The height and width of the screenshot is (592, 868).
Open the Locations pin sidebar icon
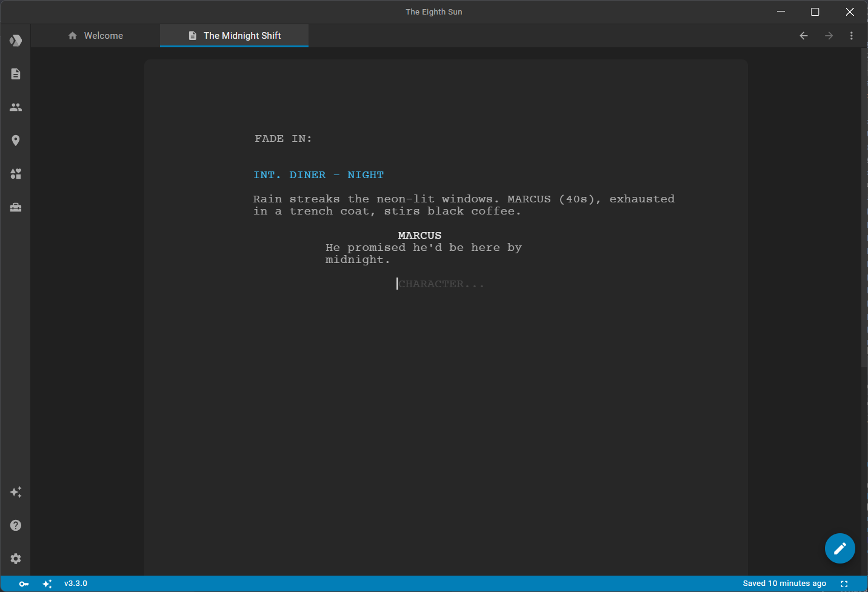pos(16,141)
